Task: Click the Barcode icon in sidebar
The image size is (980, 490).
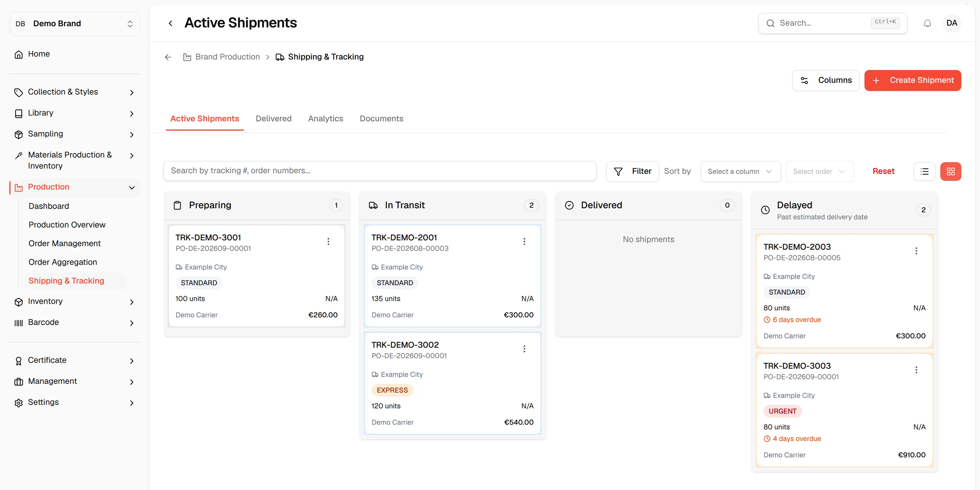Action: [19, 323]
